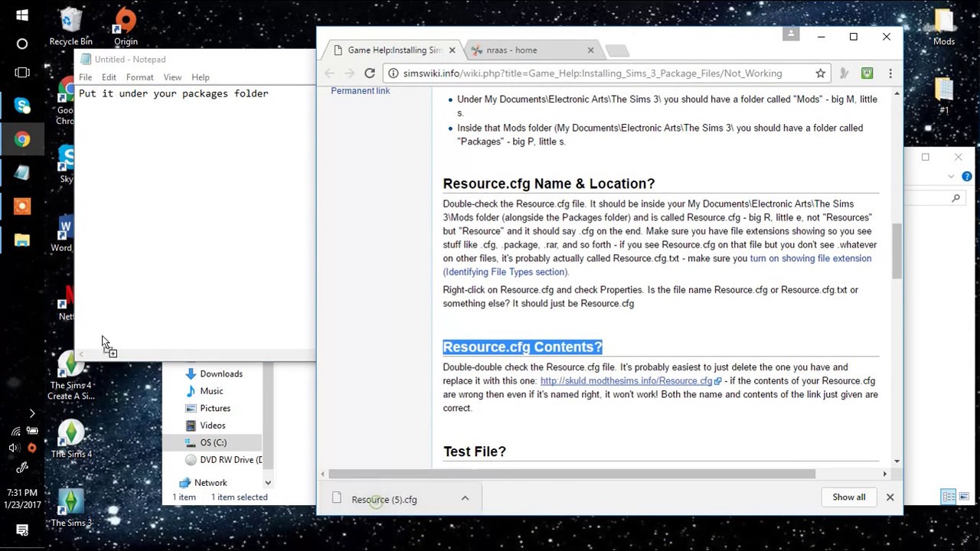This screenshot has height=551, width=980.
Task: Open Resource (5).cfg download options arrow
Action: tap(465, 498)
